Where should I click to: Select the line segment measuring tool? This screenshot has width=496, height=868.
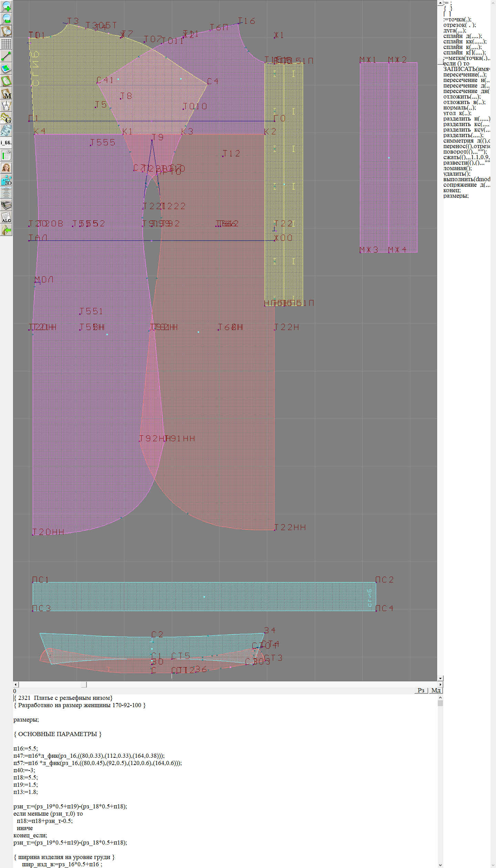click(x=6, y=56)
